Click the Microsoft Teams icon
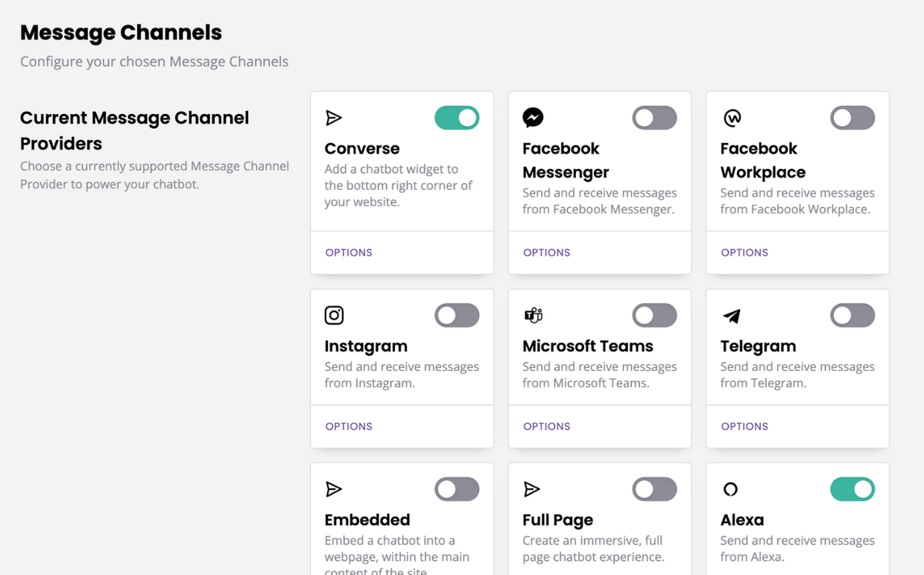This screenshot has width=924, height=575. tap(531, 314)
